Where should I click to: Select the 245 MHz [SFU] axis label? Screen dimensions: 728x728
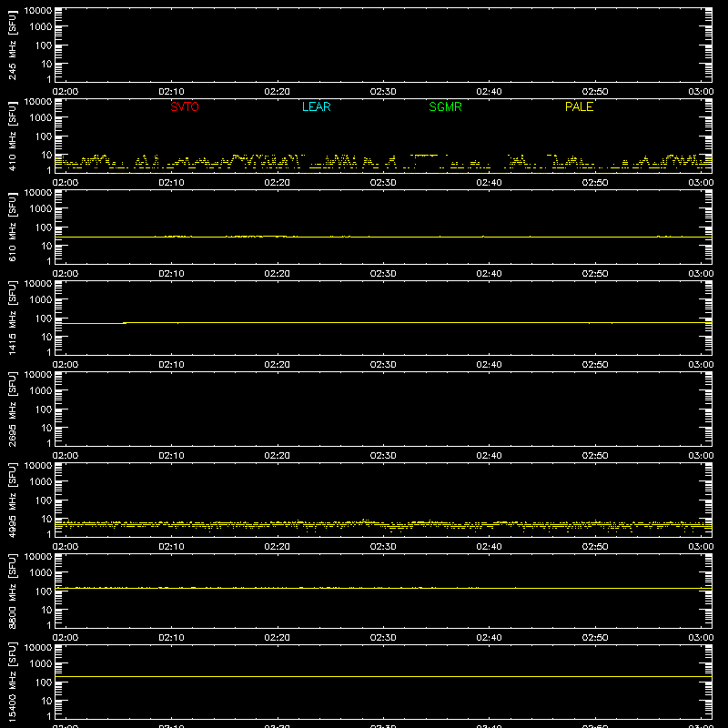click(x=13, y=45)
